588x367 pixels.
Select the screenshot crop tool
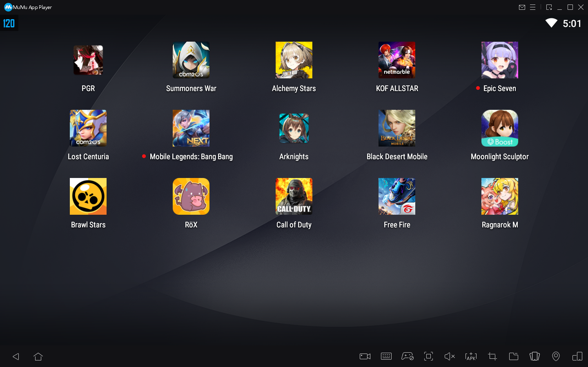[492, 356]
